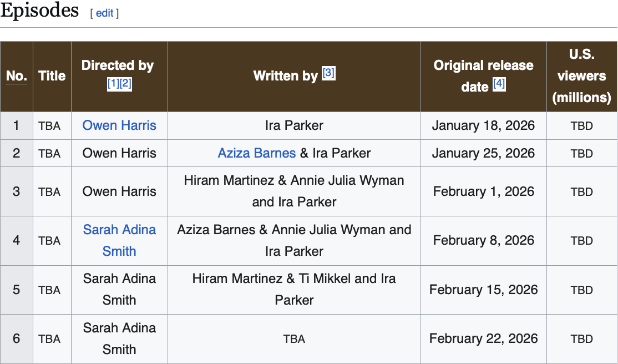Open the Aziza Barnes link in episode 2

(257, 153)
